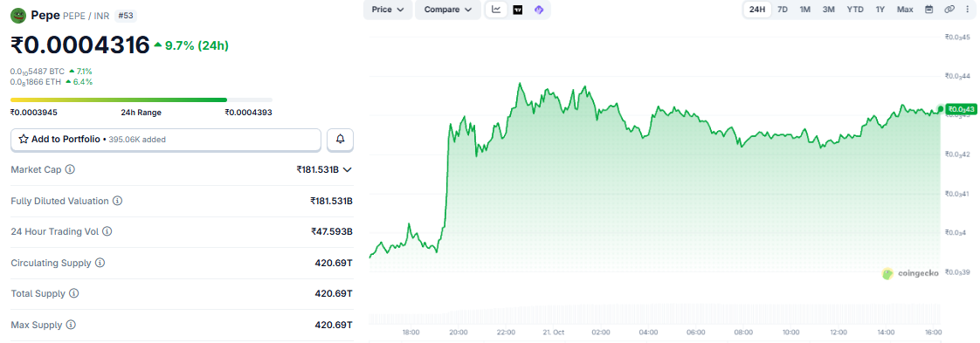Select the Max time range tab
The height and width of the screenshot is (343, 980).
tap(905, 10)
